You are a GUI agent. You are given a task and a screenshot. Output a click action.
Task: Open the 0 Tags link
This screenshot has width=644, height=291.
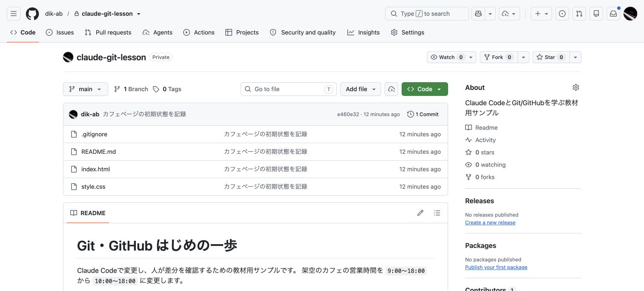tap(167, 89)
